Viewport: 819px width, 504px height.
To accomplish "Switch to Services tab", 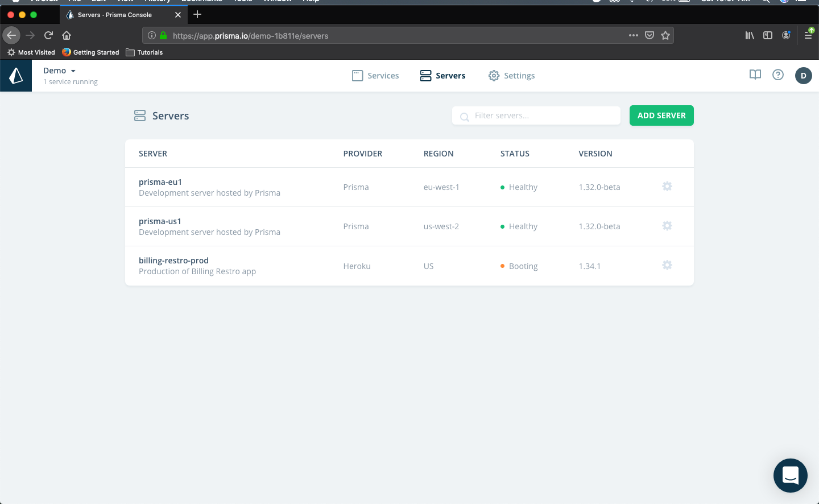I will (375, 76).
